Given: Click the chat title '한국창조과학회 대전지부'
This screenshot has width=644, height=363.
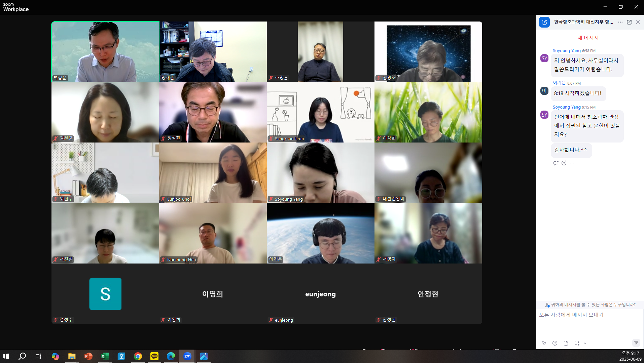Looking at the screenshot, I should [x=583, y=22].
